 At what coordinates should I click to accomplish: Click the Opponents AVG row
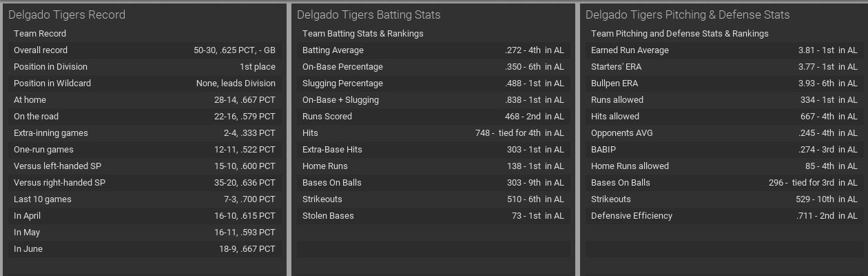pos(723,133)
